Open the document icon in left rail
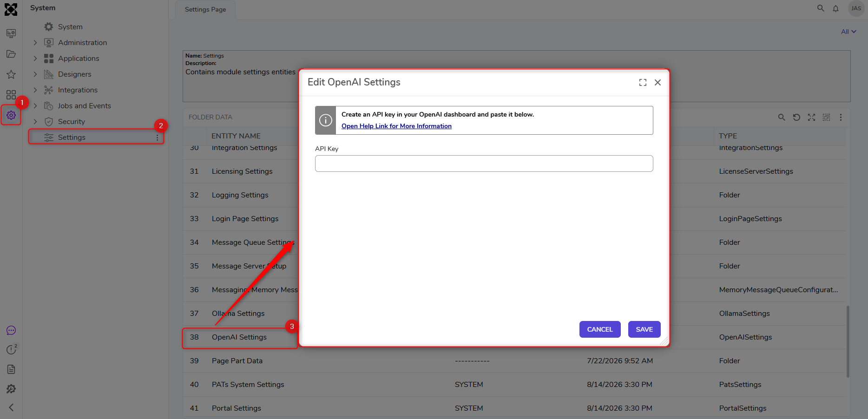Image resolution: width=868 pixels, height=419 pixels. 11,369
